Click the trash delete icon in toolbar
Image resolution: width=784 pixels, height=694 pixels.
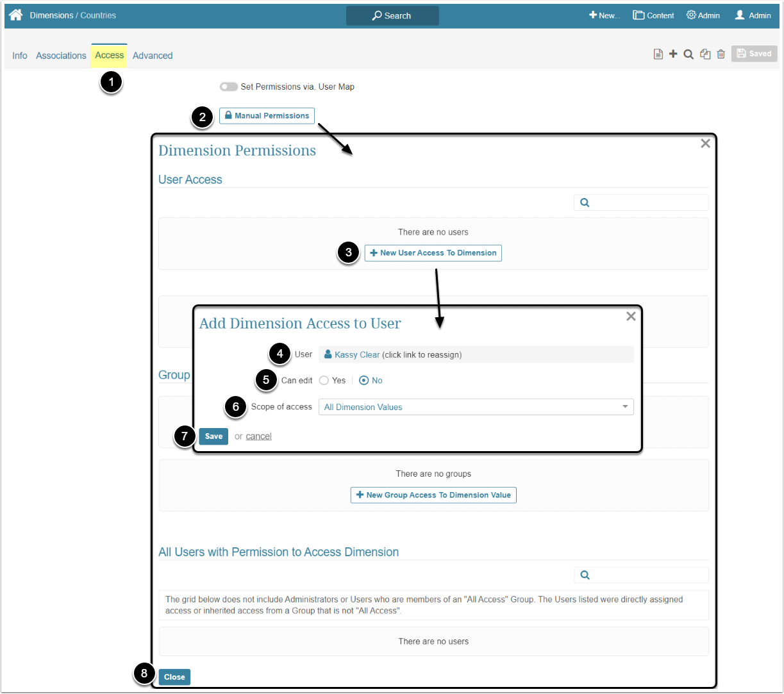coord(721,54)
